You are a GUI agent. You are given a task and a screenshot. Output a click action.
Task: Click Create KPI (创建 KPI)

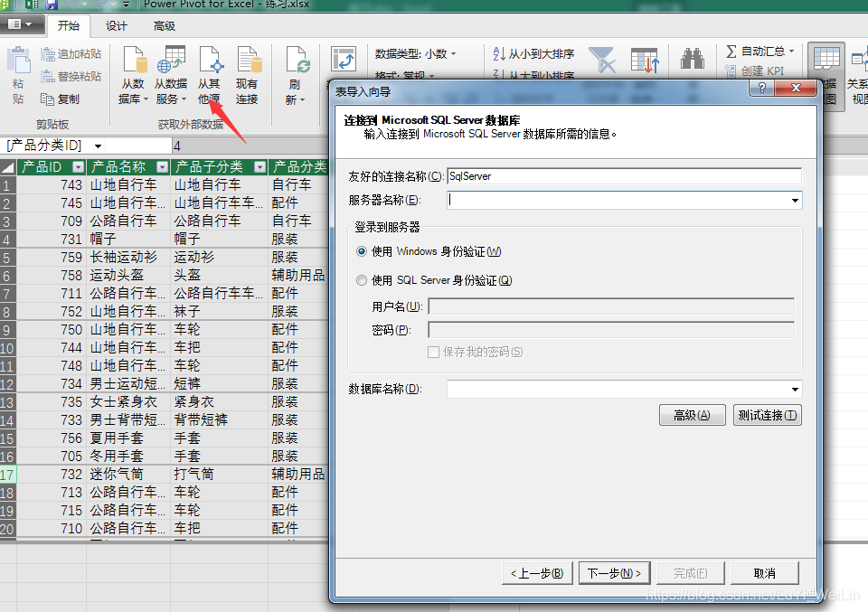pyautogui.click(x=755, y=71)
